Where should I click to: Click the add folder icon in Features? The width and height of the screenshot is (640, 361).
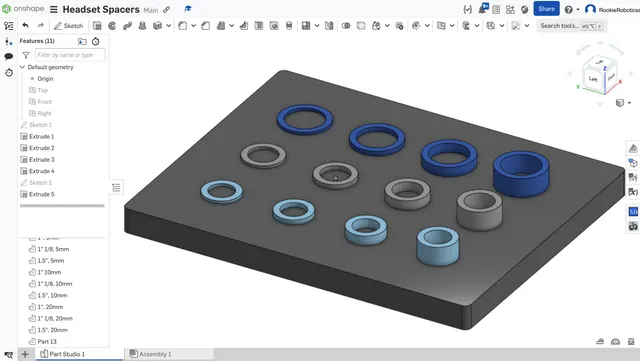(82, 41)
